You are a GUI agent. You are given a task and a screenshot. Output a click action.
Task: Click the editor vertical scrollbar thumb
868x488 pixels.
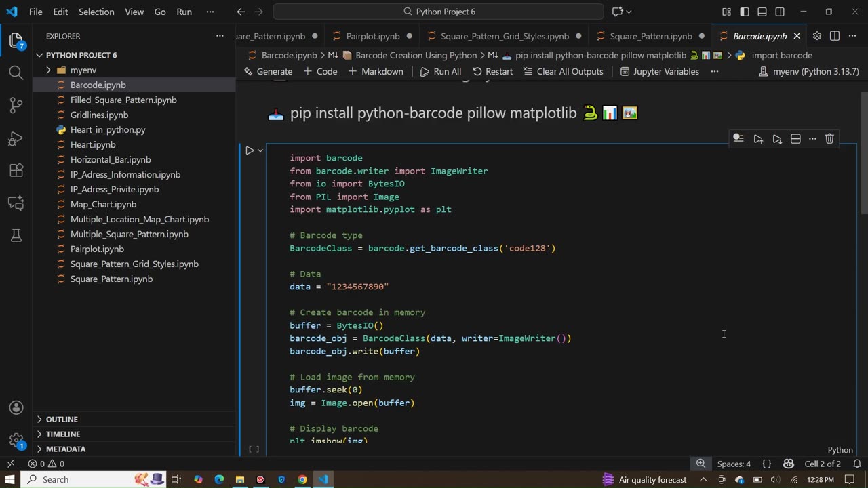tap(864, 152)
